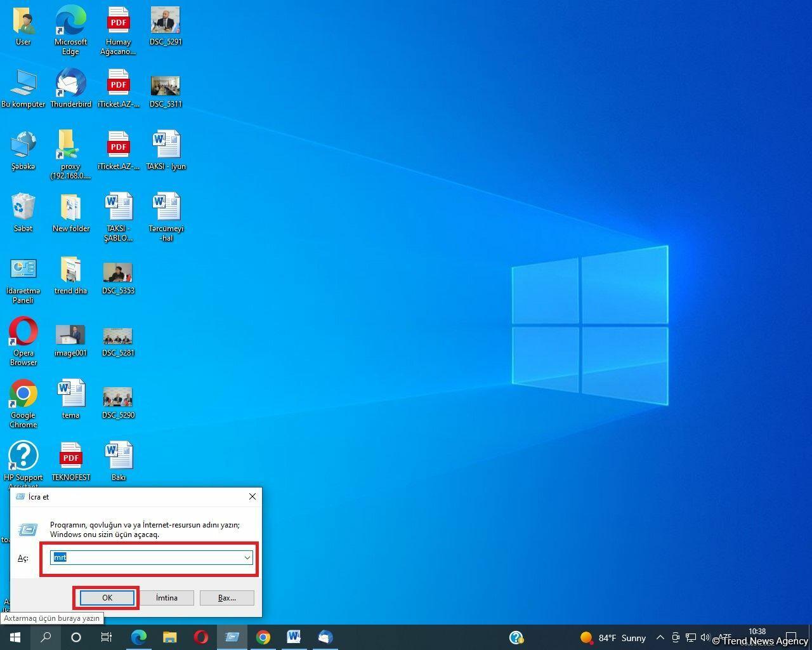Click the Run dialog taskbar button
This screenshot has width=812, height=650.
coord(232,637)
